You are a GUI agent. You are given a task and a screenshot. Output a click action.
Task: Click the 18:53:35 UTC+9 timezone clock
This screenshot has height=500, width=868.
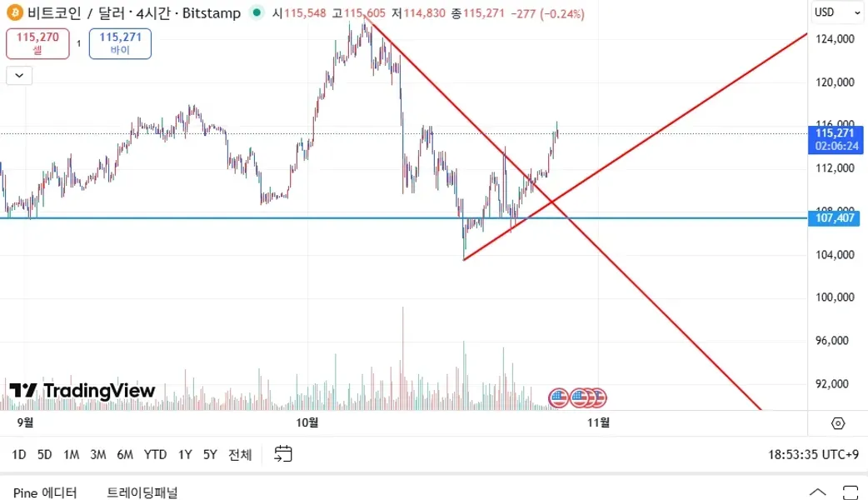click(813, 454)
